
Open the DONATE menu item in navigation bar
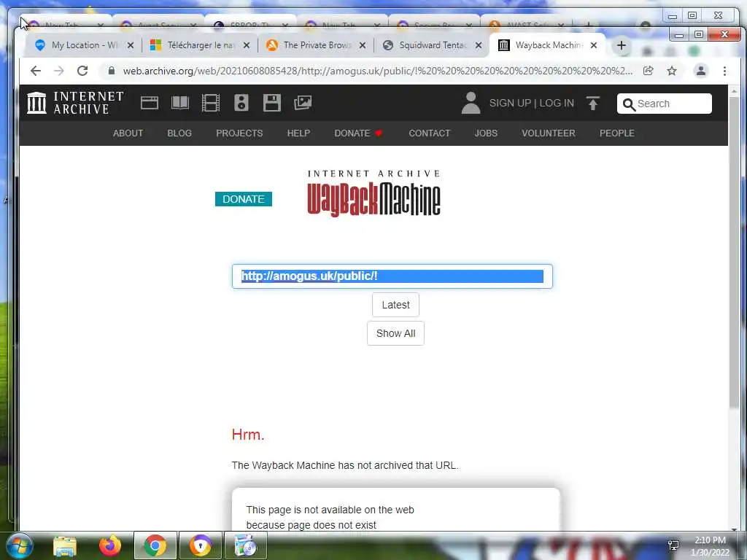(358, 133)
